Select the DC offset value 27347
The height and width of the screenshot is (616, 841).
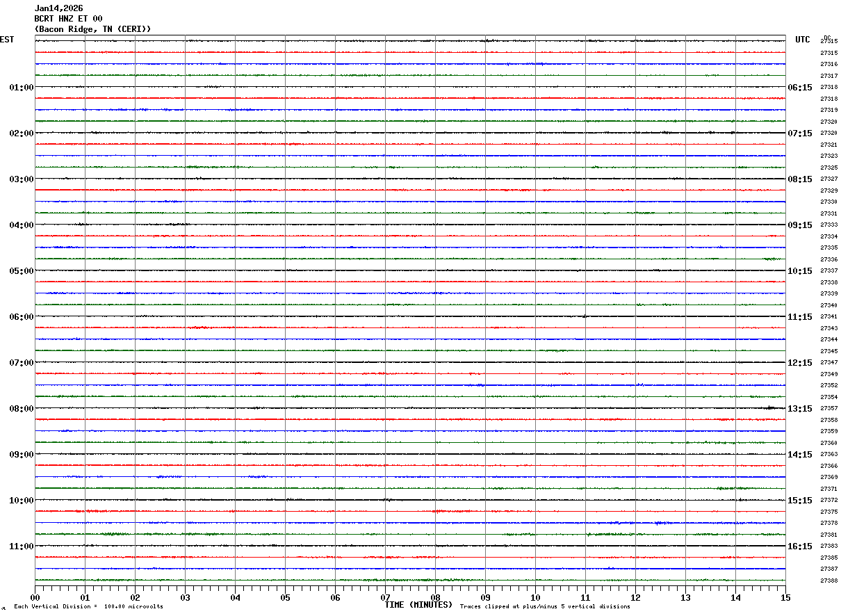828,363
